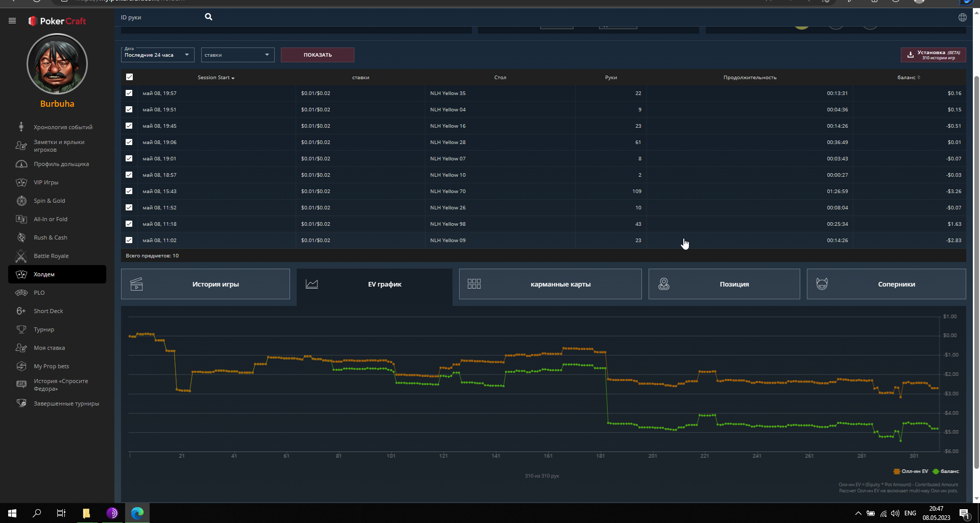
Task: Switch to Соперники tab
Action: click(x=886, y=284)
